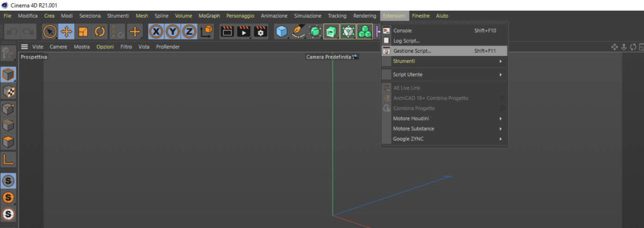The height and width of the screenshot is (228, 644).
Task: Click the Redo arrow icon
Action: tap(28, 31)
